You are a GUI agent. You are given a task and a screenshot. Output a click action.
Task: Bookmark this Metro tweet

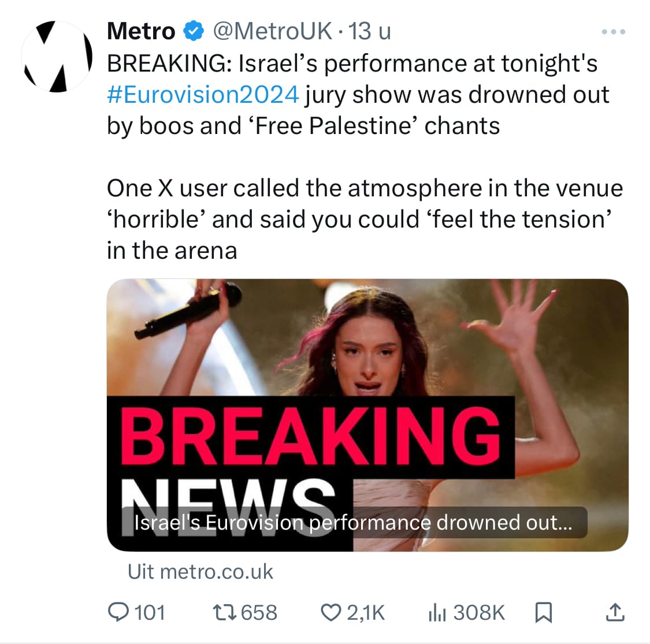tap(543, 612)
